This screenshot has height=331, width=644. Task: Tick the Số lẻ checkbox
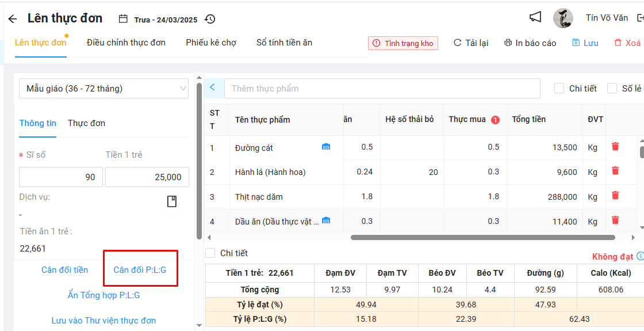(x=612, y=89)
